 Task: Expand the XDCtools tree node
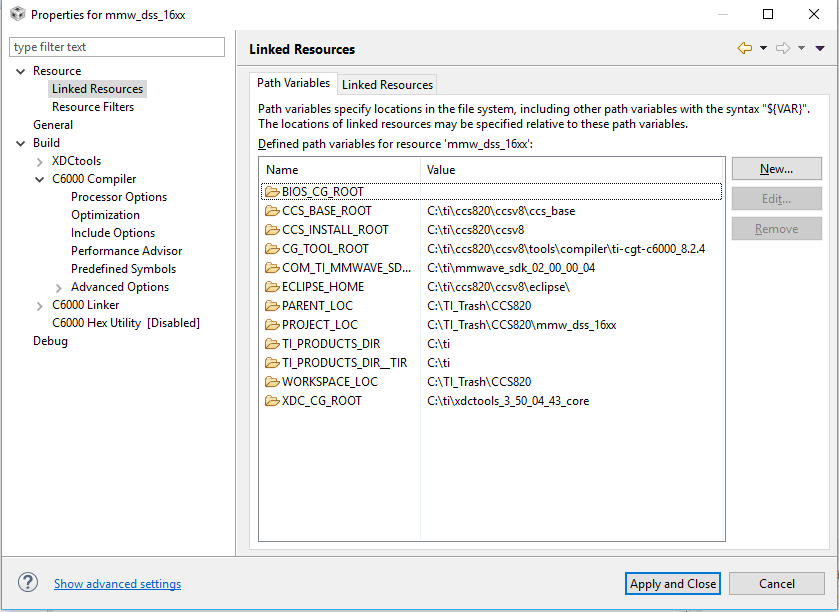tap(40, 161)
